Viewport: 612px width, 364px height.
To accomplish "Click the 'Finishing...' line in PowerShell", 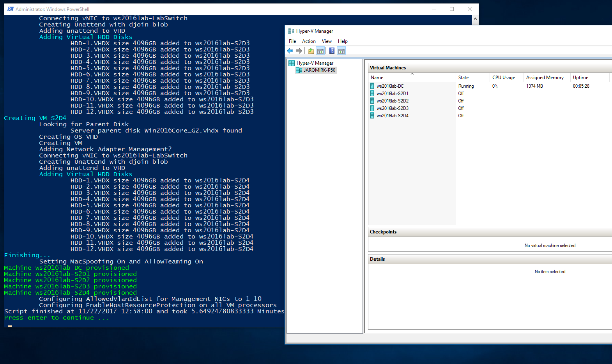I will tap(27, 255).
